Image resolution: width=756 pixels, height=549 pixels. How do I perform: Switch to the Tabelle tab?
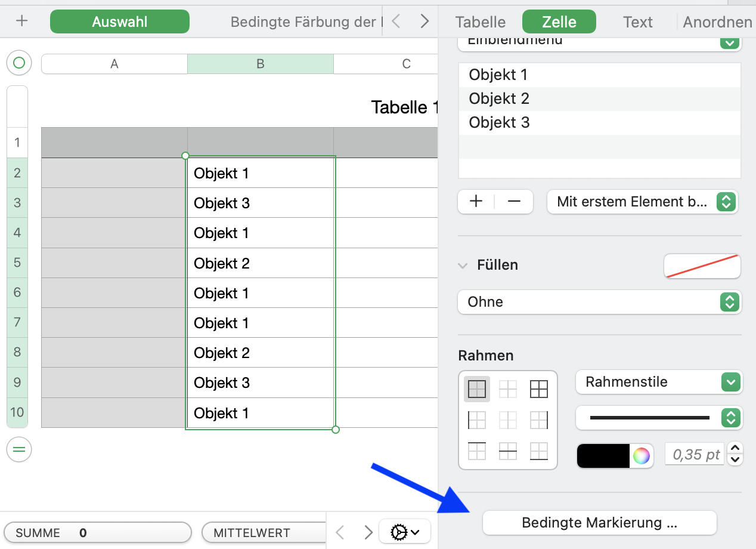click(x=480, y=22)
